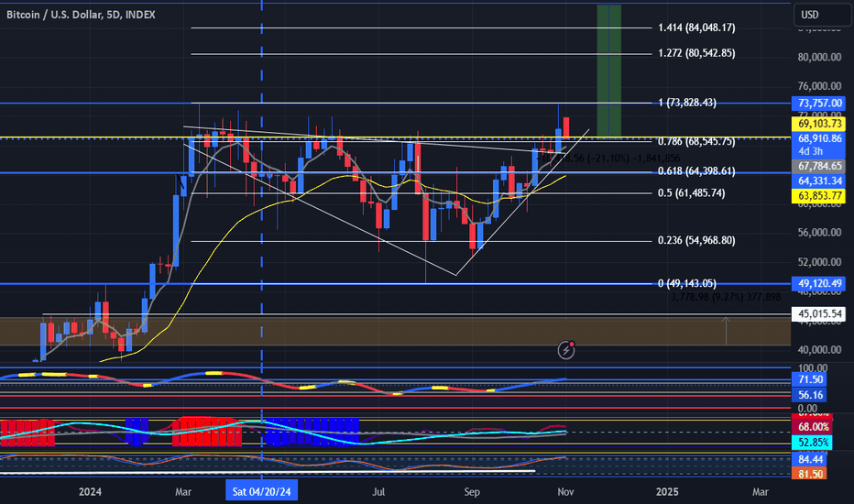Click the Sep label on the time axis
The width and height of the screenshot is (854, 504).
click(x=472, y=492)
